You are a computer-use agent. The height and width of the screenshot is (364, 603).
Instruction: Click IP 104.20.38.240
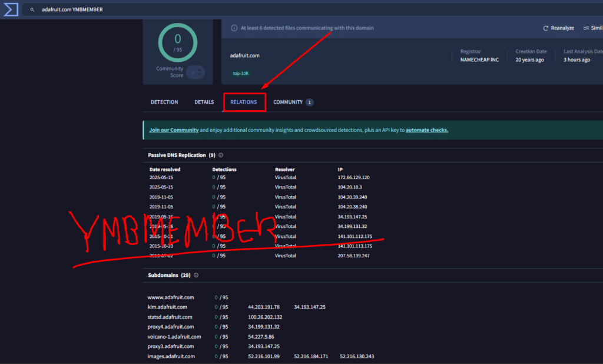point(352,207)
